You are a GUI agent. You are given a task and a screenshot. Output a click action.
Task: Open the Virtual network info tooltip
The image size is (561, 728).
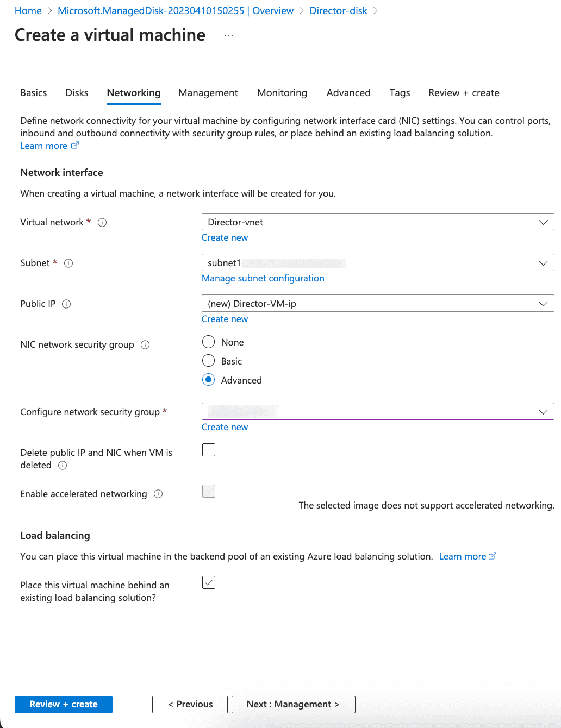click(102, 222)
